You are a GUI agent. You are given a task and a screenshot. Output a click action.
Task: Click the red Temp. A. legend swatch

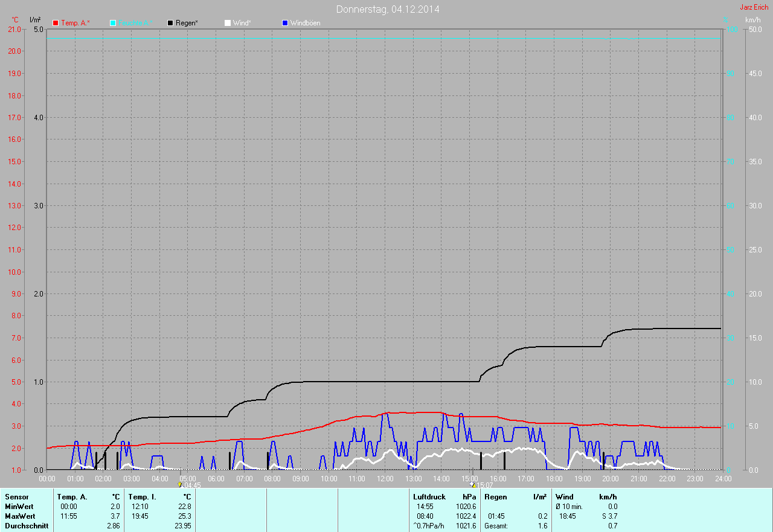point(56,23)
